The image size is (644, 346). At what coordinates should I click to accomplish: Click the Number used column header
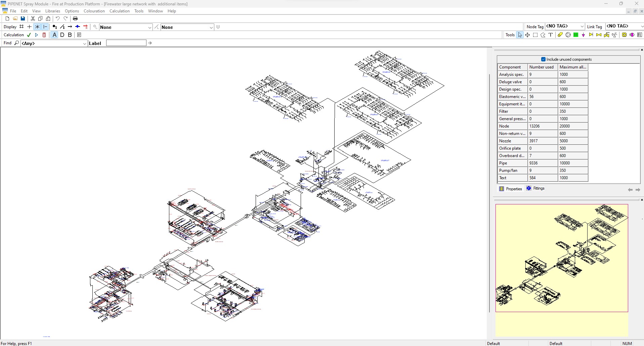543,67
